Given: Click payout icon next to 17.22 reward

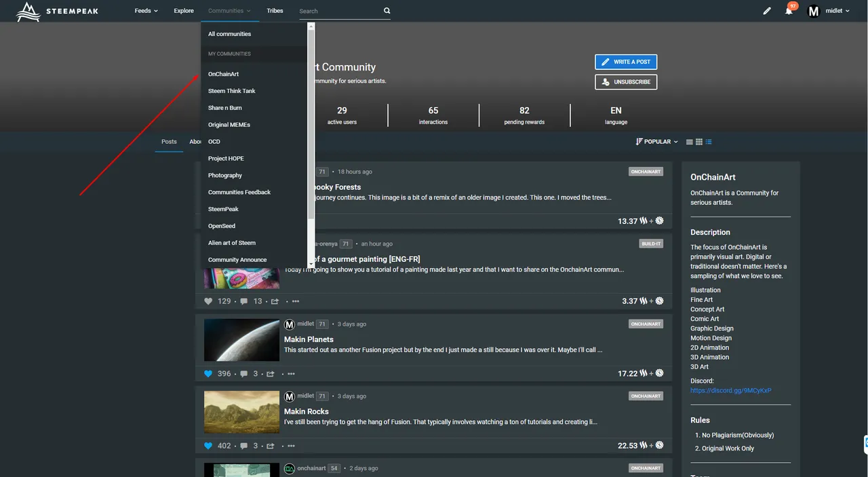Looking at the screenshot, I should tap(659, 373).
